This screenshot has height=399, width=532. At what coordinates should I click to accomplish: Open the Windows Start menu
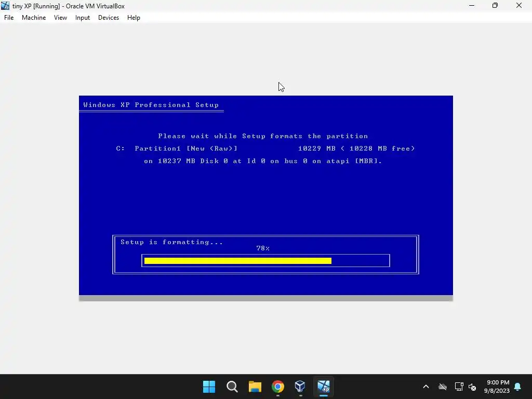(209, 387)
